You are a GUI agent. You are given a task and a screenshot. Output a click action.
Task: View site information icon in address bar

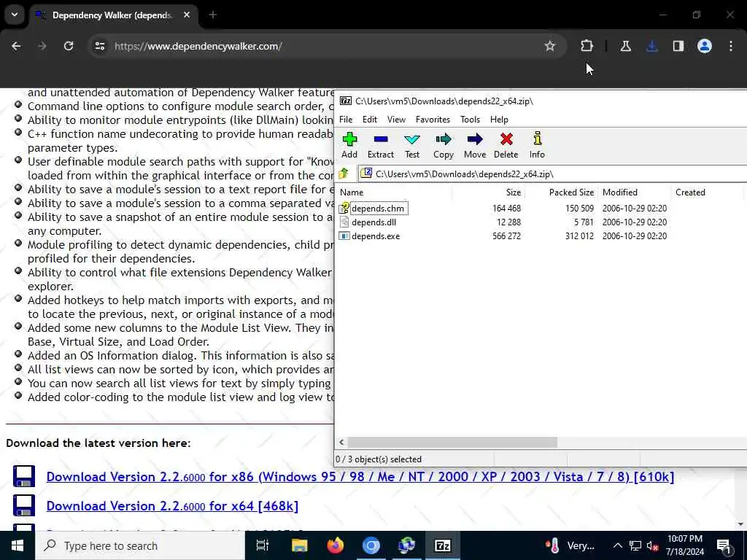click(x=99, y=46)
